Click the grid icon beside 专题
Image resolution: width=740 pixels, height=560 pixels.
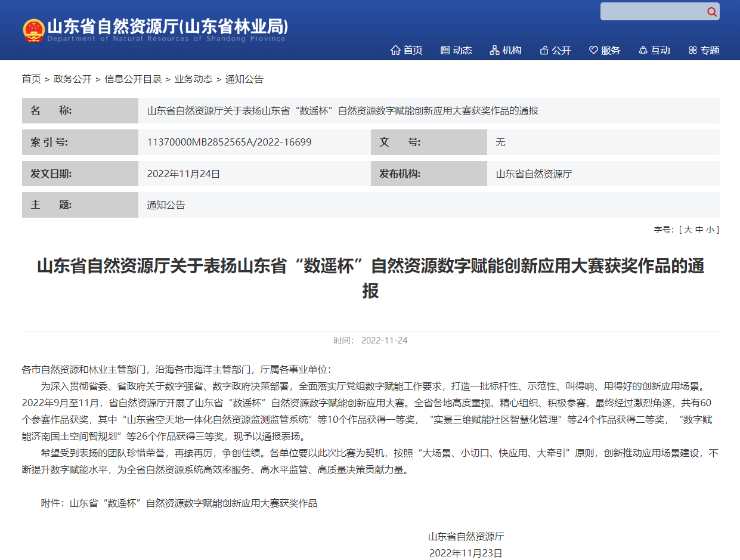click(x=692, y=50)
